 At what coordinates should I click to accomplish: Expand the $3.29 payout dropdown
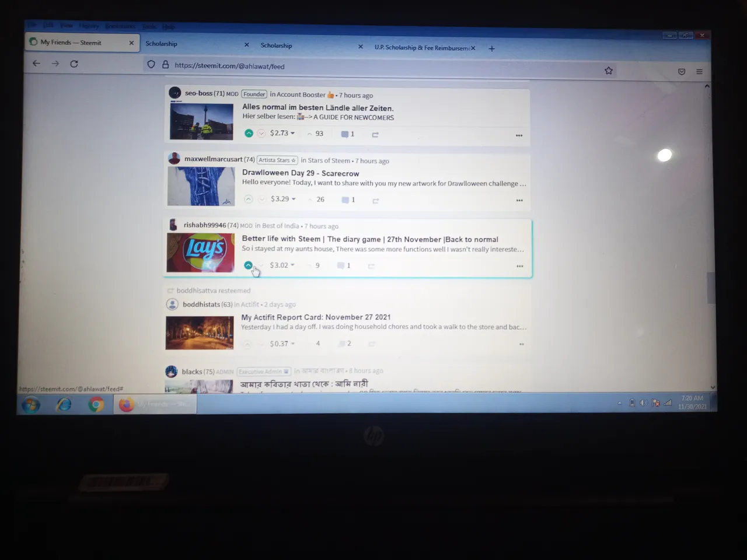point(283,199)
